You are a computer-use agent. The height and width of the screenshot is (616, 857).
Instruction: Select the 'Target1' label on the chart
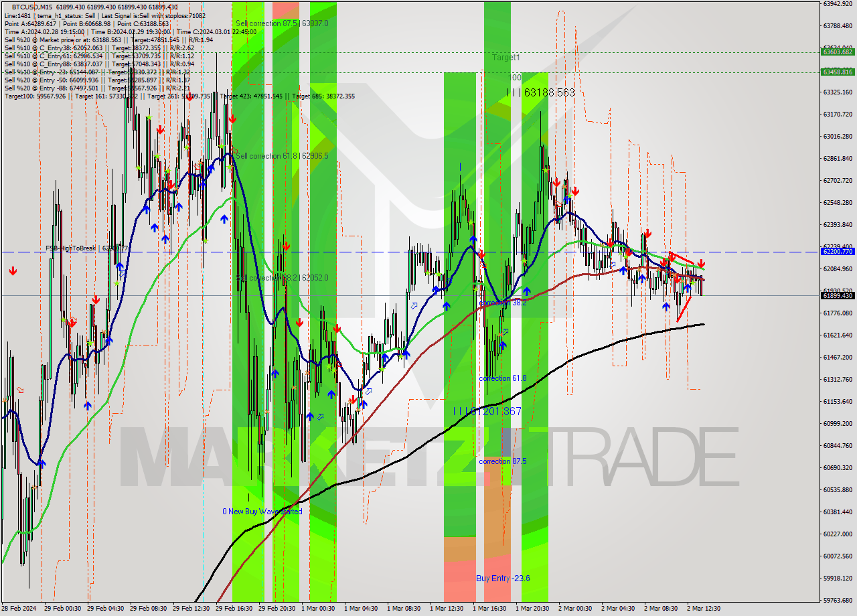point(506,58)
